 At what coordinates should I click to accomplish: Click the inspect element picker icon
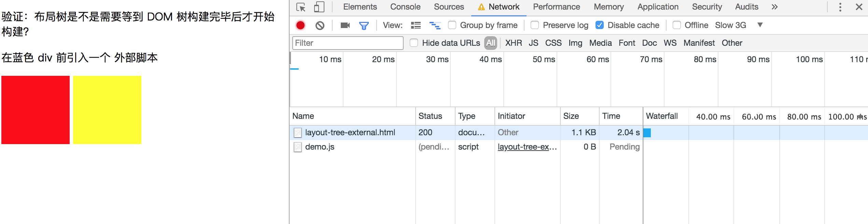301,7
